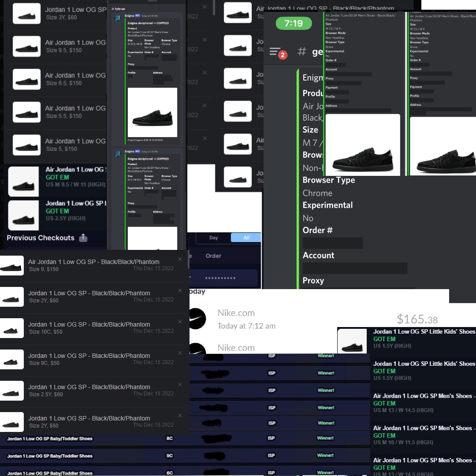Open thumbnail of US 2.5Y (HIGH) GOT EM
Screen dimensions: 476x476
[x=23, y=215]
